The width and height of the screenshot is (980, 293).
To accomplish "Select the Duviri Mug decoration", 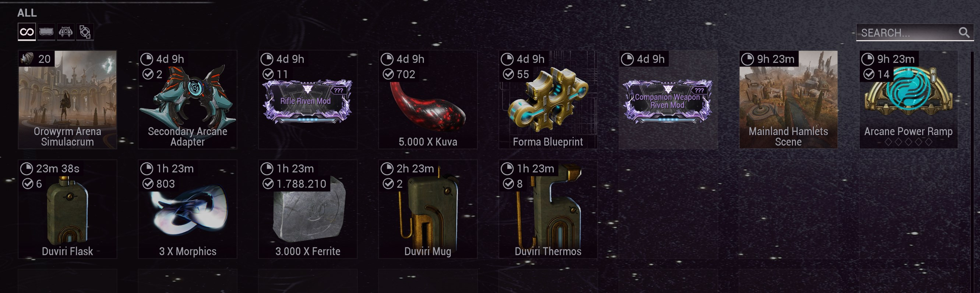I will [x=428, y=209].
